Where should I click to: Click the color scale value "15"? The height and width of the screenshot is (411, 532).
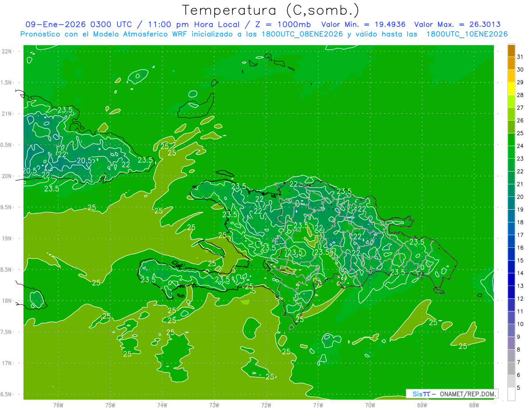tap(520, 260)
